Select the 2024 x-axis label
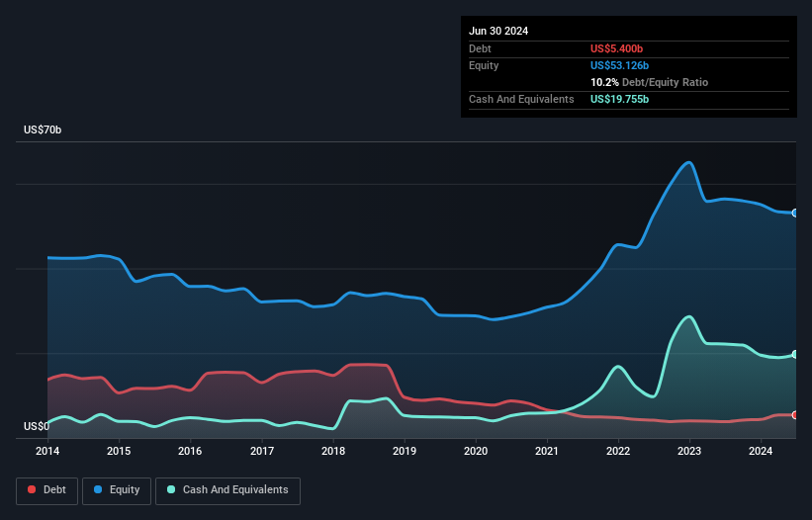812x520 pixels. point(761,451)
